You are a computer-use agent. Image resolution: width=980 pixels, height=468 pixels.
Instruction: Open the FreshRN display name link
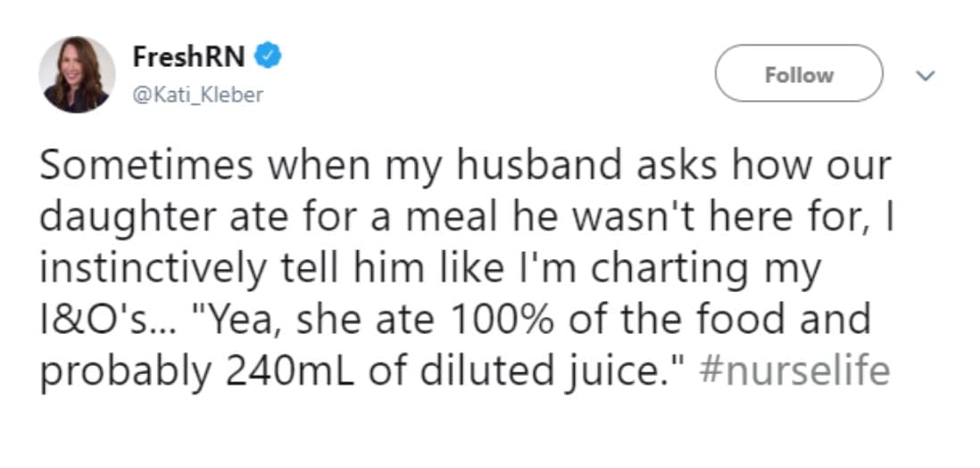(x=189, y=57)
